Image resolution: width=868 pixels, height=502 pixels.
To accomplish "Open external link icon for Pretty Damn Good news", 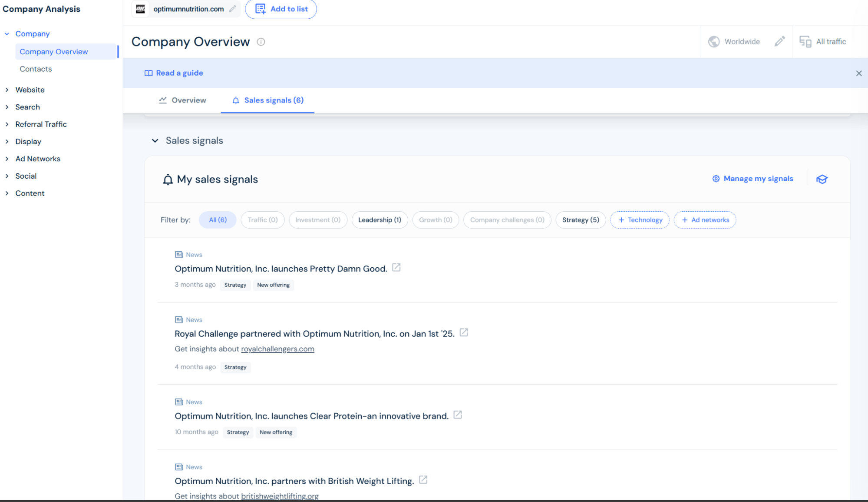I will tap(396, 268).
